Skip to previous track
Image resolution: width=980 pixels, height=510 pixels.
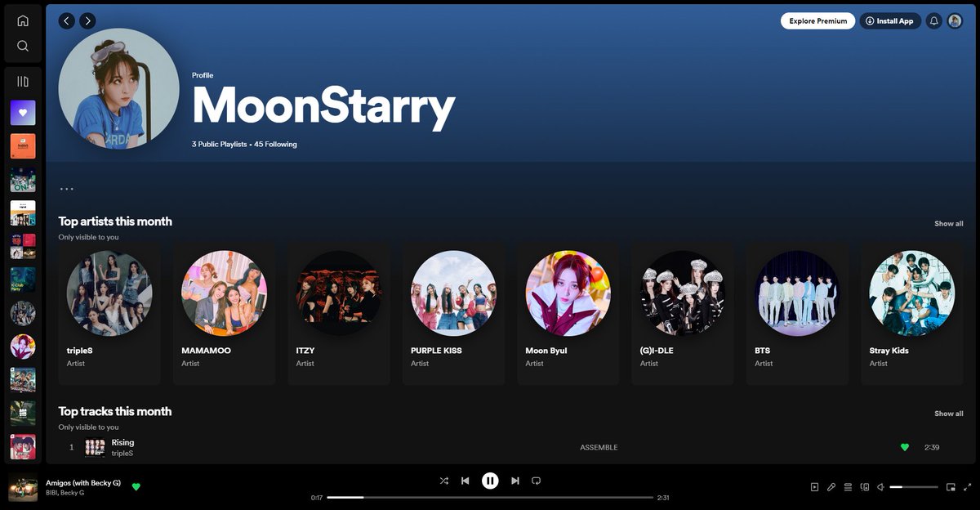point(465,481)
